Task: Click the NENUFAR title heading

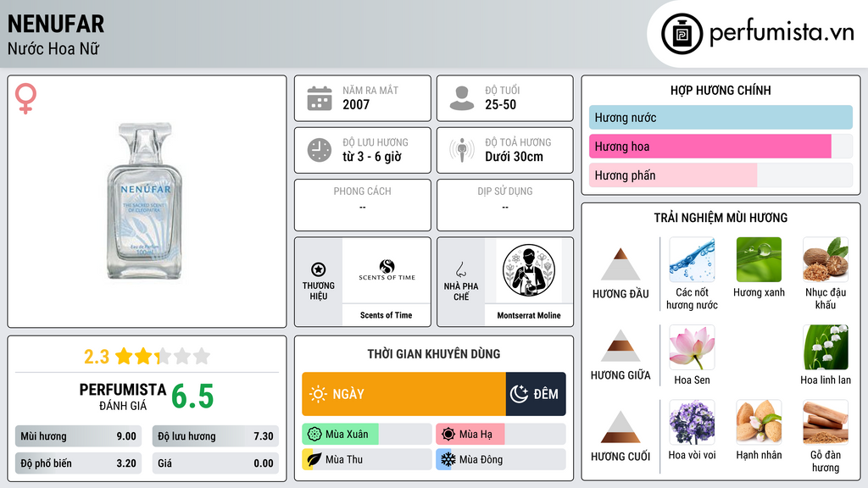Action: [56, 24]
